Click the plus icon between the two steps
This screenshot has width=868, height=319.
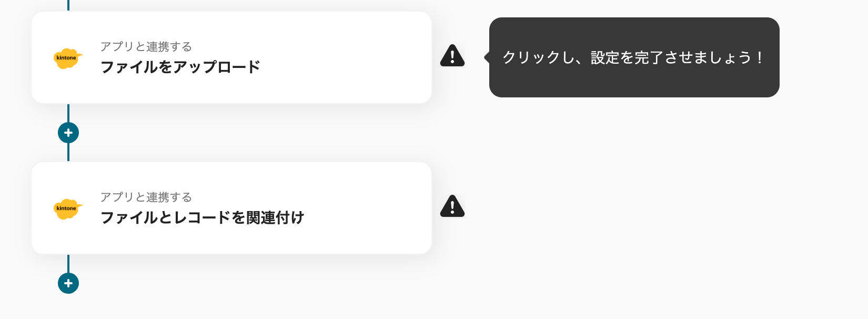tap(68, 133)
